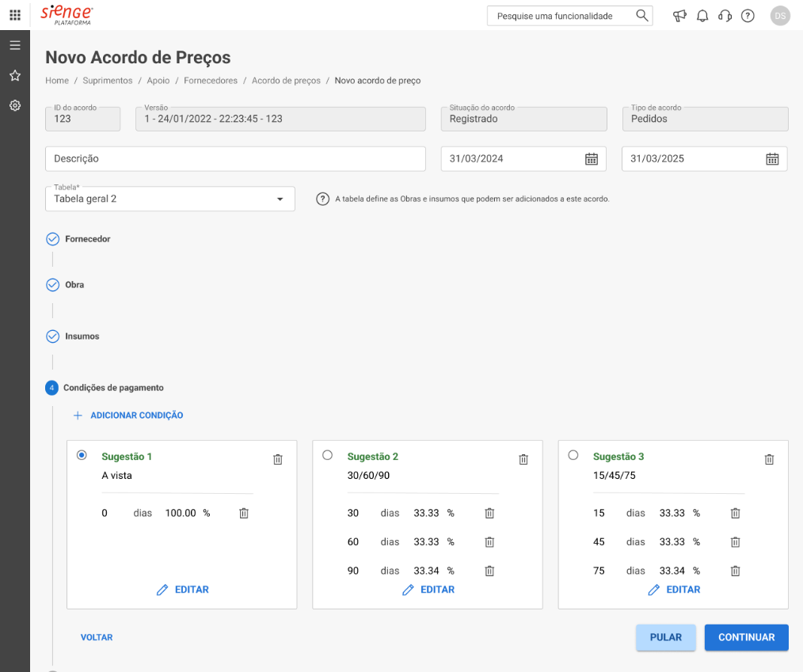Open the notifications bell icon
Image resolution: width=803 pixels, height=672 pixels.
tap(702, 16)
